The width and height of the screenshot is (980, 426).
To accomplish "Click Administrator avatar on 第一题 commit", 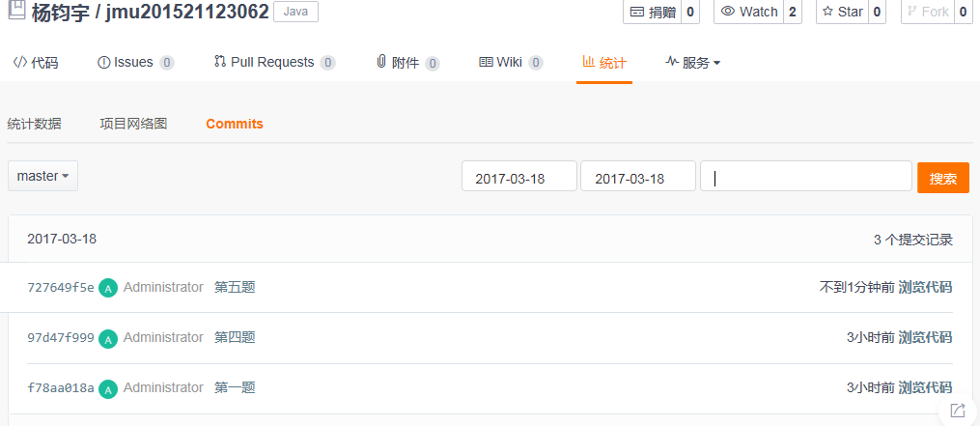I will click(108, 389).
